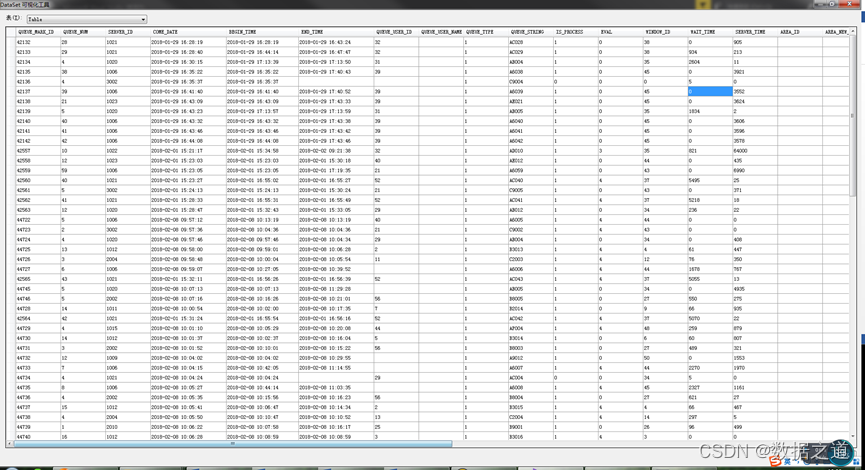Select COME_DATE cell 2018-02-08 10:06:22

188,427
